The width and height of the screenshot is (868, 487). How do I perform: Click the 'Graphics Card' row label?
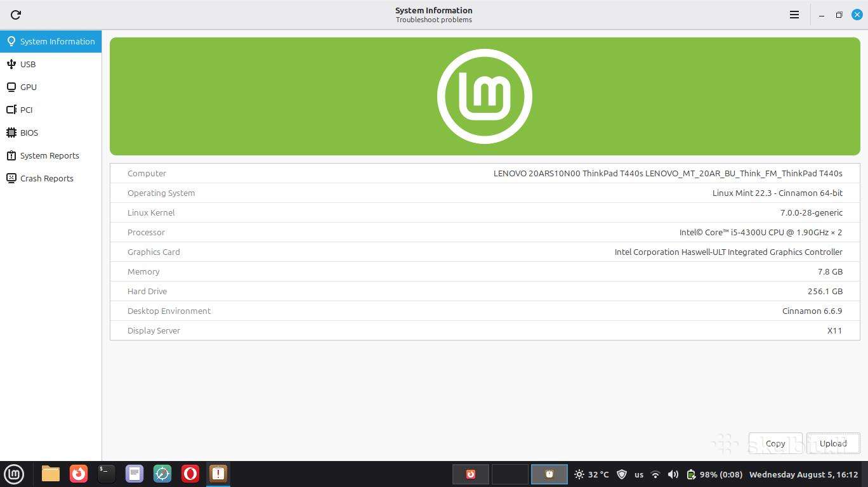pyautogui.click(x=154, y=252)
